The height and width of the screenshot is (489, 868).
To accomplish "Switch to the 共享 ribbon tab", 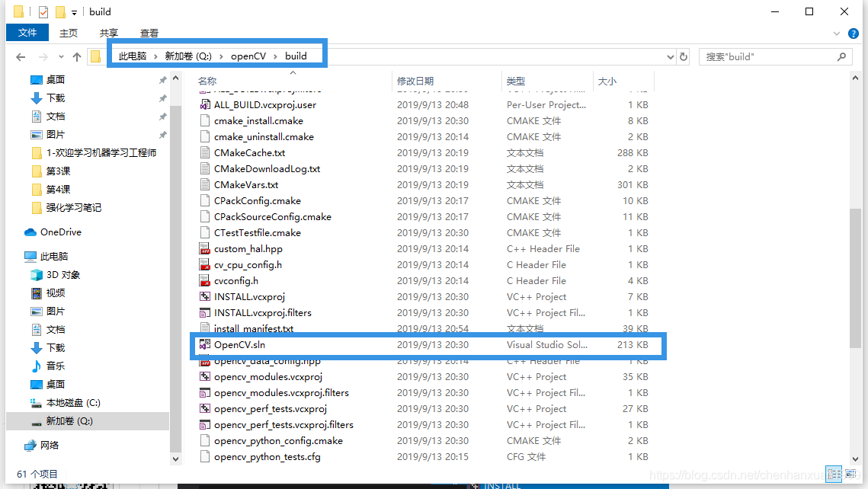I will pyautogui.click(x=109, y=34).
